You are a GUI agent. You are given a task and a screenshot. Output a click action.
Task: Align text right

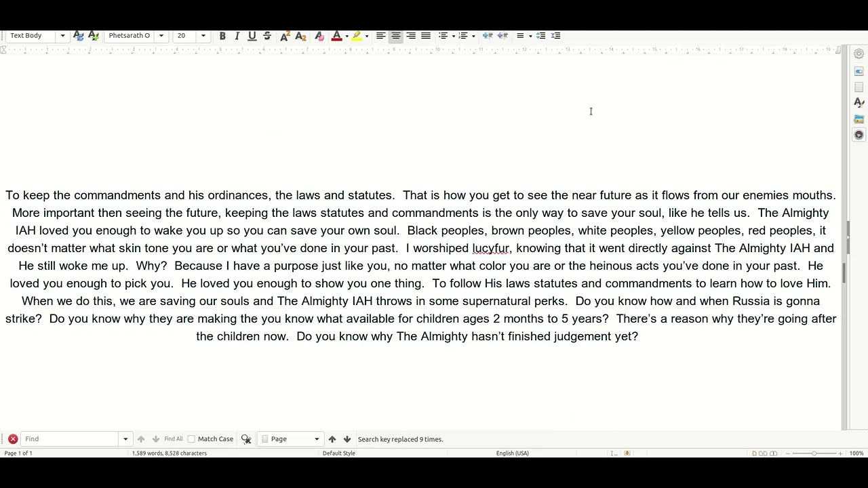[411, 36]
